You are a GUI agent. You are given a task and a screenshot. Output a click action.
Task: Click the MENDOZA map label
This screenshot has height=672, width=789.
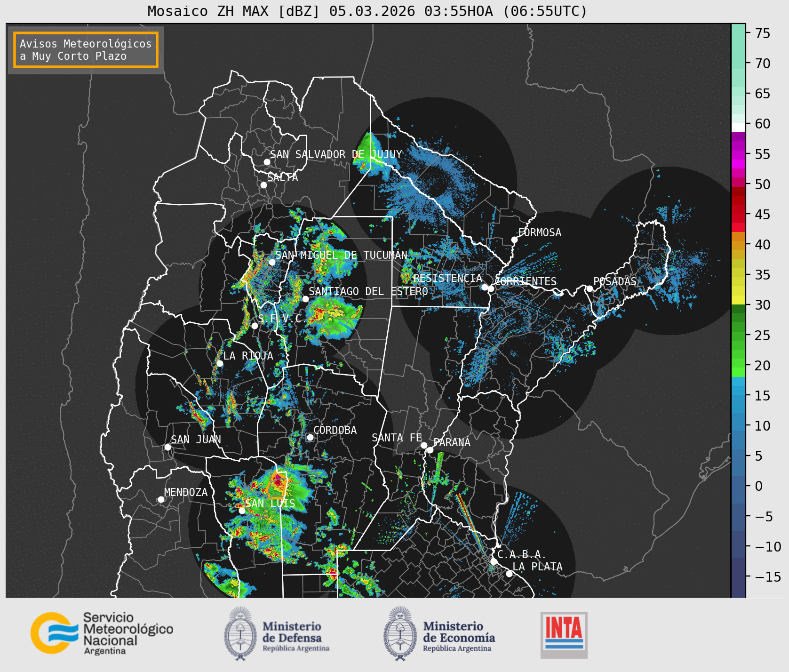[186, 492]
